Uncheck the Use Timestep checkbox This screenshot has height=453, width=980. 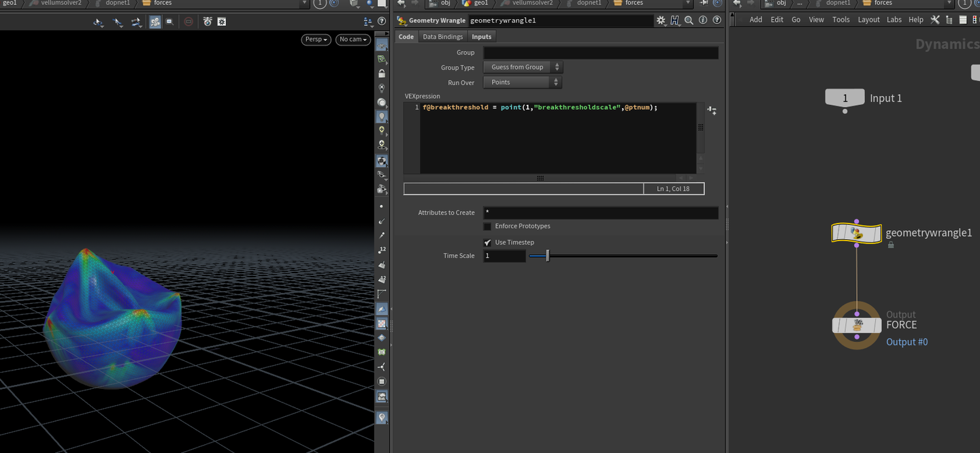487,243
